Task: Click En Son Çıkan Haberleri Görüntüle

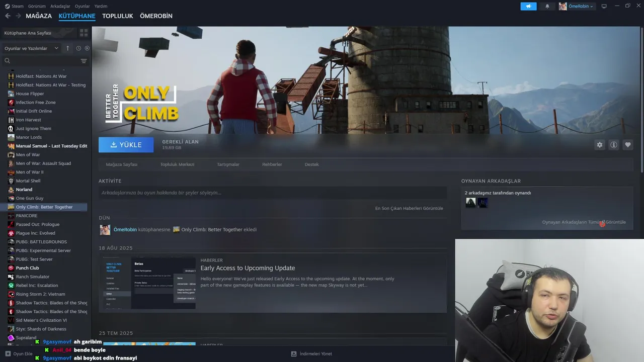Action: pos(409,208)
